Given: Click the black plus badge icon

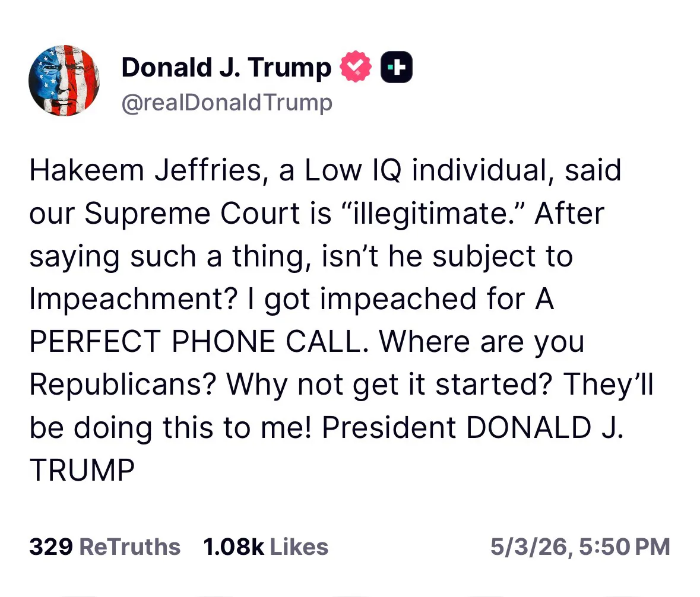Looking at the screenshot, I should [x=397, y=68].
